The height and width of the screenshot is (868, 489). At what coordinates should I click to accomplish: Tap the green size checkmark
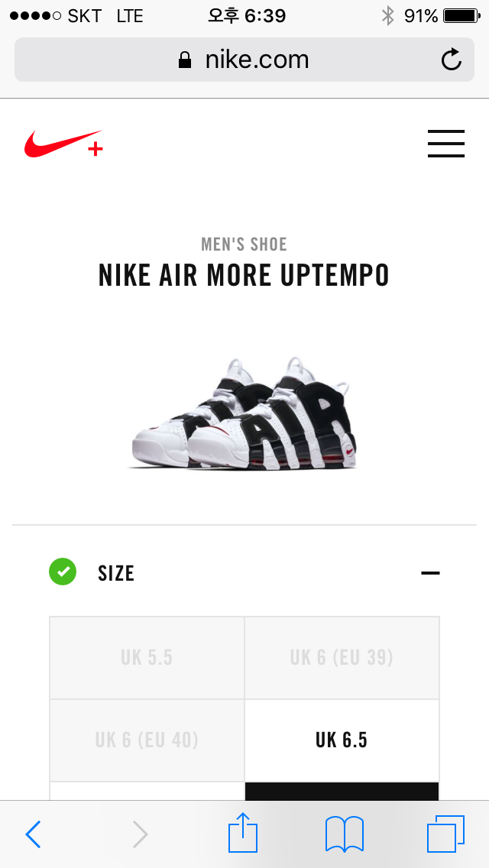click(x=63, y=572)
